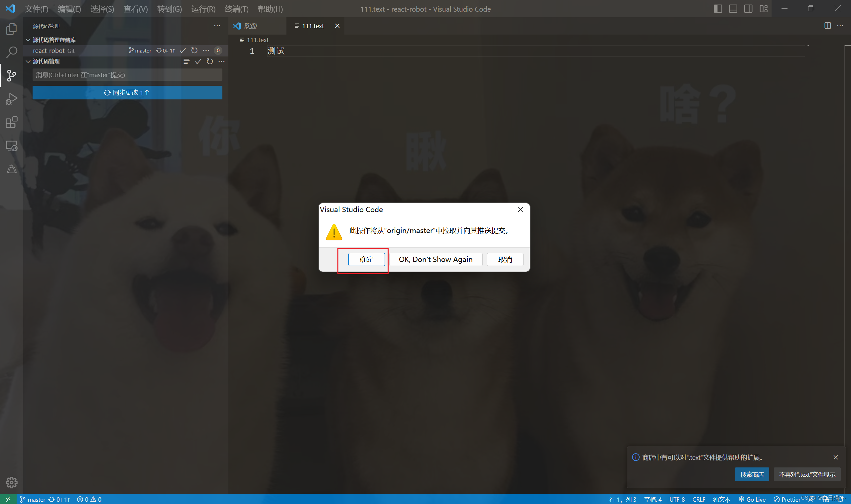Collapse the 源代码管理 section chevron
The image size is (851, 504).
click(28, 62)
